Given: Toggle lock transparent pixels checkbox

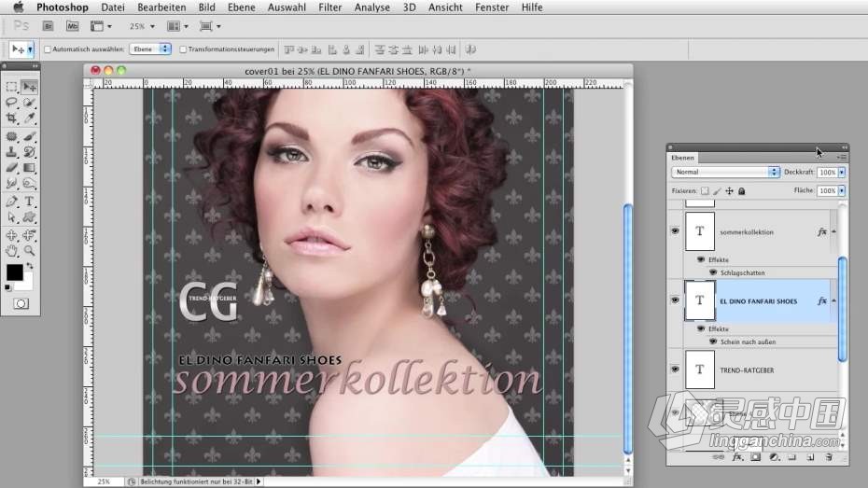Looking at the screenshot, I should [x=705, y=191].
